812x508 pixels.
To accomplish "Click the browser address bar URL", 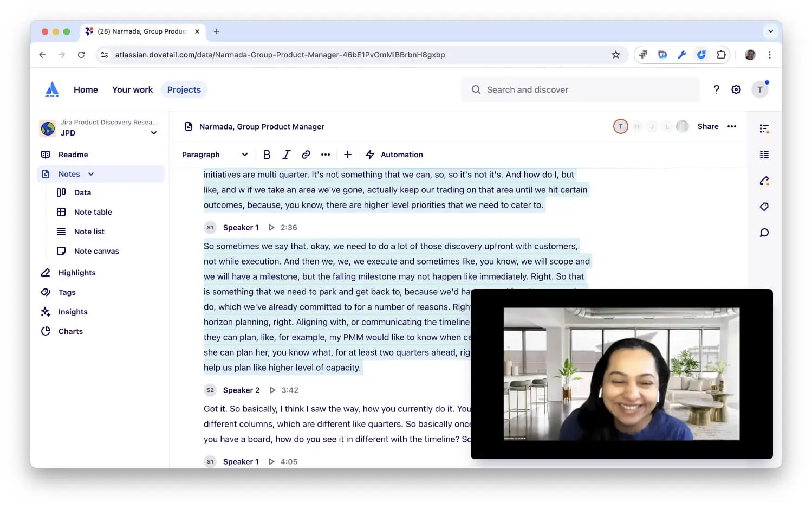I will coord(280,55).
